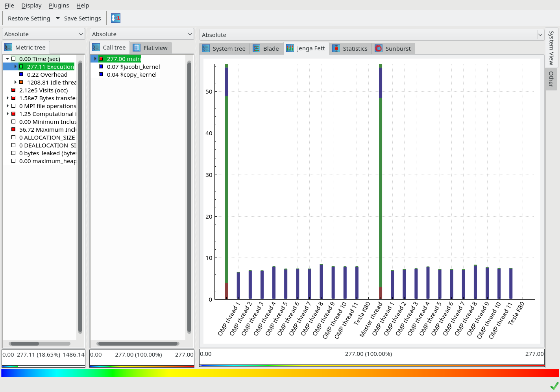The width and height of the screenshot is (560, 392).
Task: Open the system pane Absolute dropdown
Action: point(372,35)
